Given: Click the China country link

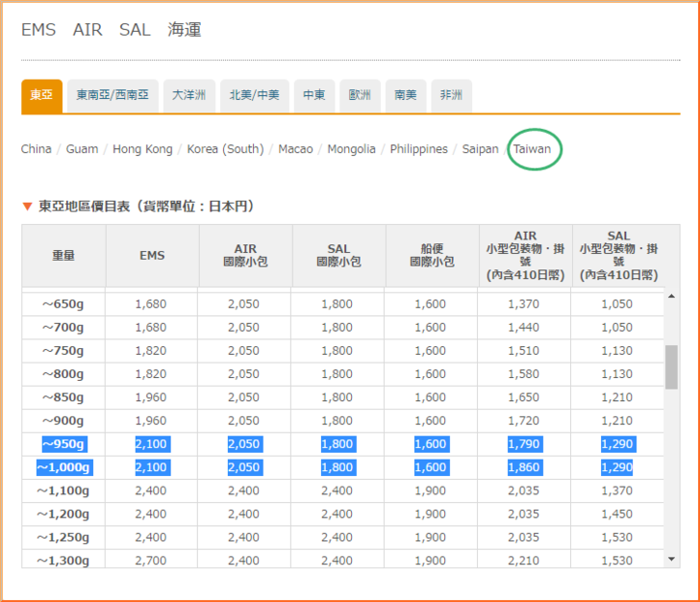Looking at the screenshot, I should tap(37, 149).
